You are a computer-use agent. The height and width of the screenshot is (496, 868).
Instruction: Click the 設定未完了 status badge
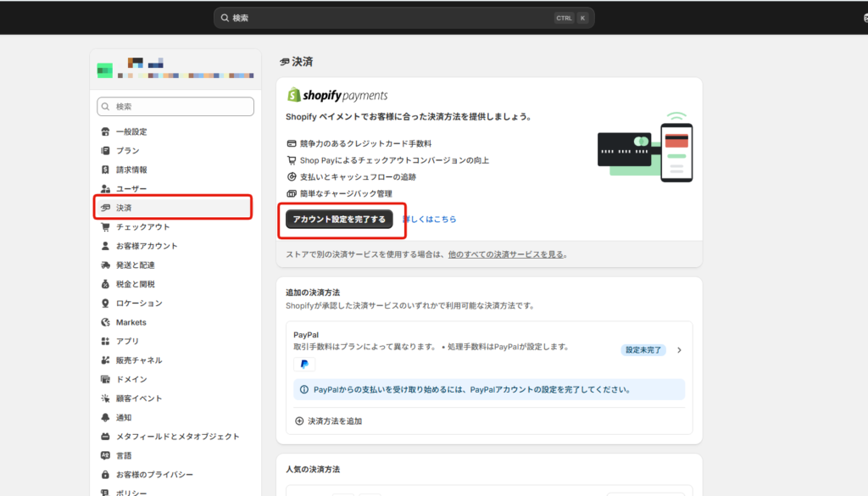coord(643,349)
